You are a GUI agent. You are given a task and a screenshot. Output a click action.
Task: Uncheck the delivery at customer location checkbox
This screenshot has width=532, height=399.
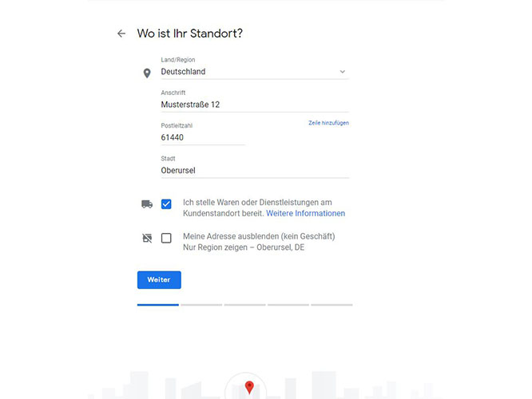pyautogui.click(x=166, y=204)
